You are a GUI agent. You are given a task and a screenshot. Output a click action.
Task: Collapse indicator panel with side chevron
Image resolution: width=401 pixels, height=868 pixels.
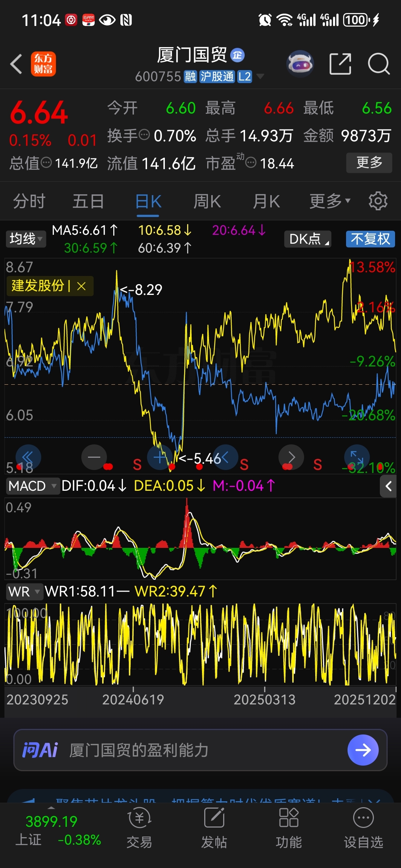[388, 486]
